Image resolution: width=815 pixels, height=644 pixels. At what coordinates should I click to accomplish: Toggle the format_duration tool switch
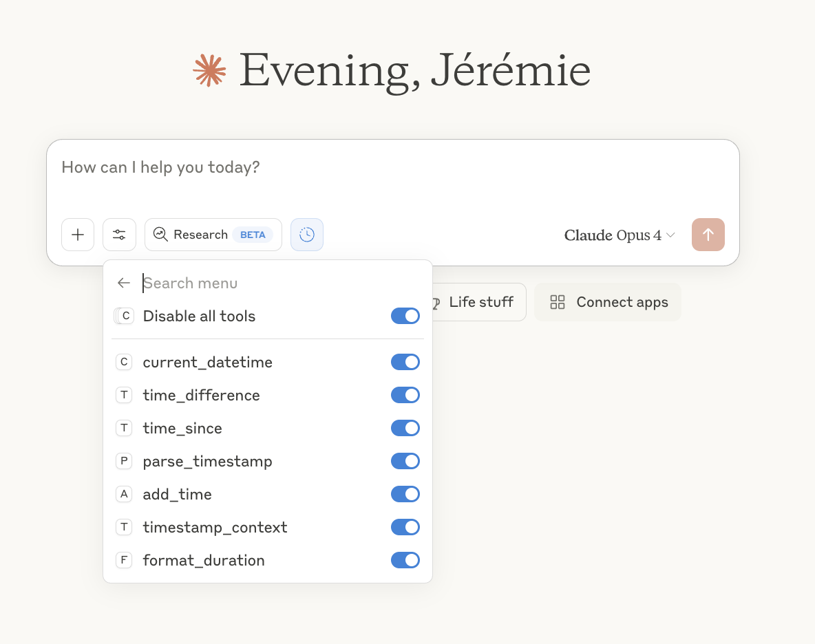pyautogui.click(x=405, y=560)
